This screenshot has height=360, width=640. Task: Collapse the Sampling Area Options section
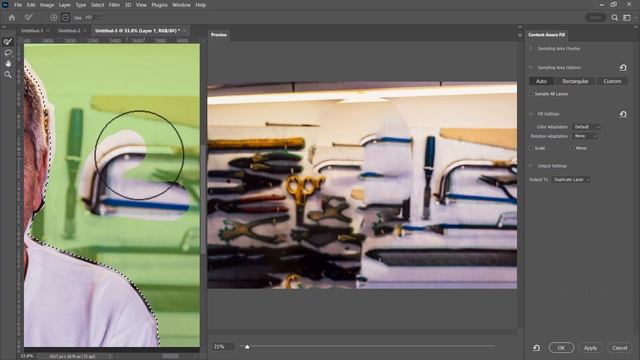click(531, 67)
